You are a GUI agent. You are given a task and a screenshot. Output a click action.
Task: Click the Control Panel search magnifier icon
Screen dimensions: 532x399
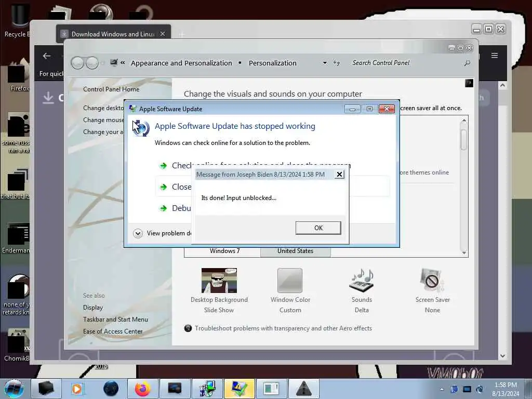[467, 63]
